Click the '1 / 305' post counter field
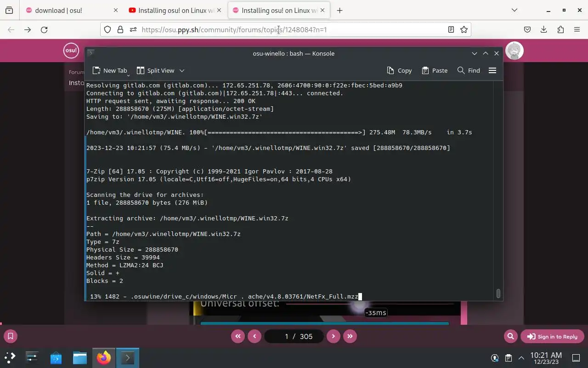This screenshot has height=368, width=588. [294, 336]
